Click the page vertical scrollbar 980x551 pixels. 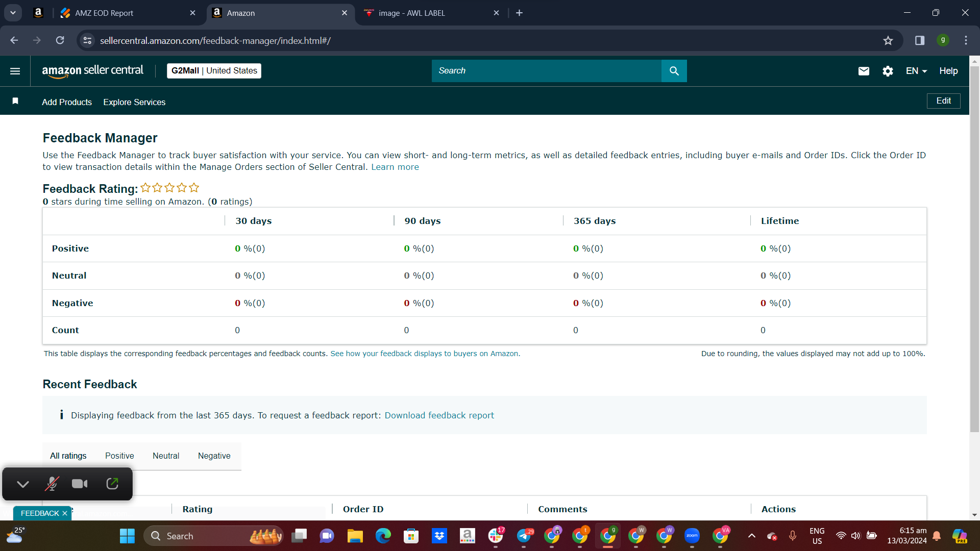[974, 248]
